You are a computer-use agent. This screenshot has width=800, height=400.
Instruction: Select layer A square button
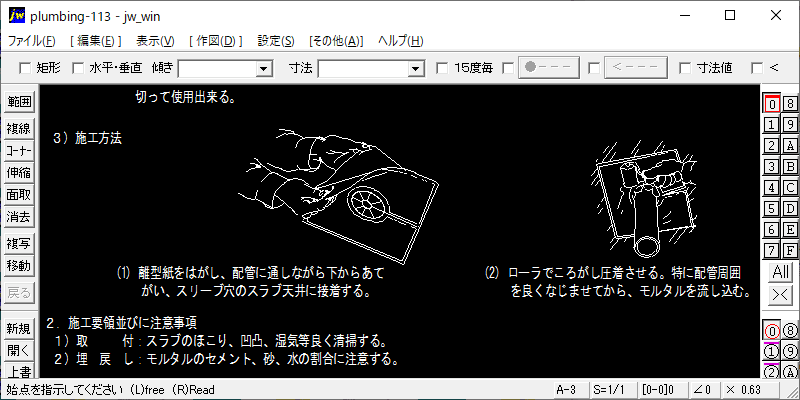click(x=790, y=145)
